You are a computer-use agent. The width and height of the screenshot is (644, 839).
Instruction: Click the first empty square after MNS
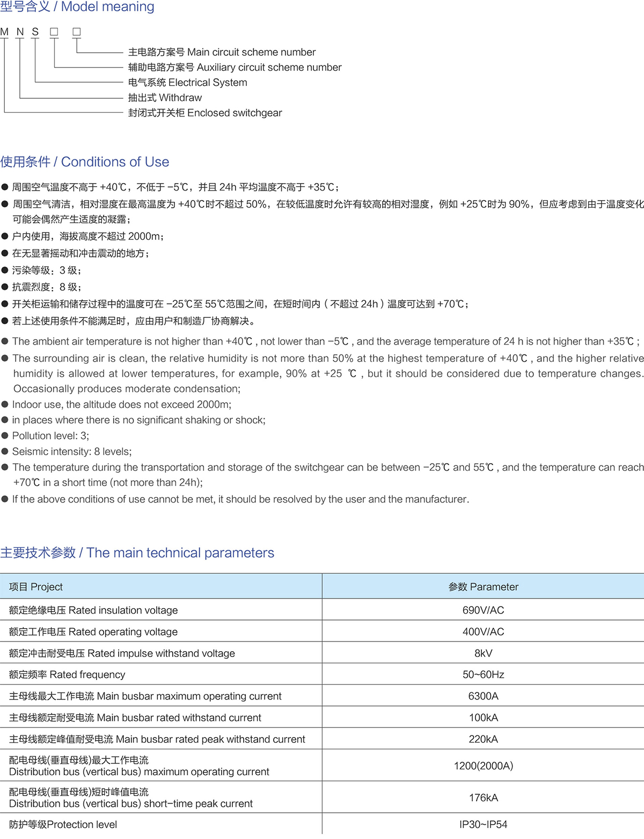point(54,32)
